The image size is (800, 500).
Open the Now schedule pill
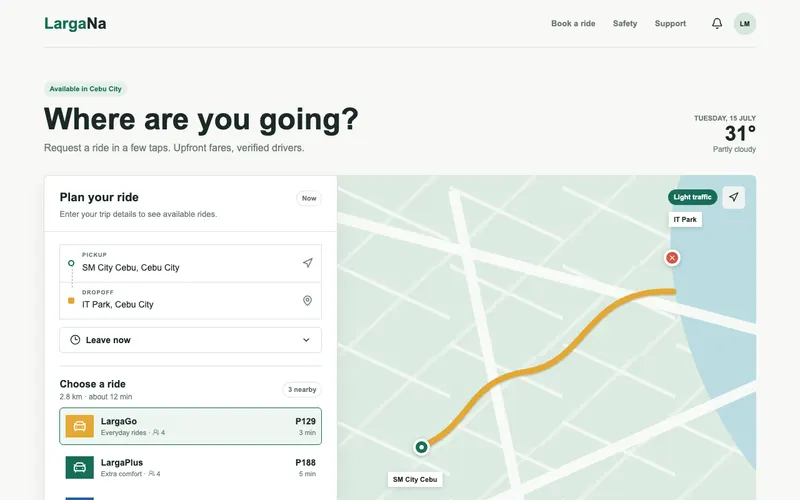pos(309,198)
